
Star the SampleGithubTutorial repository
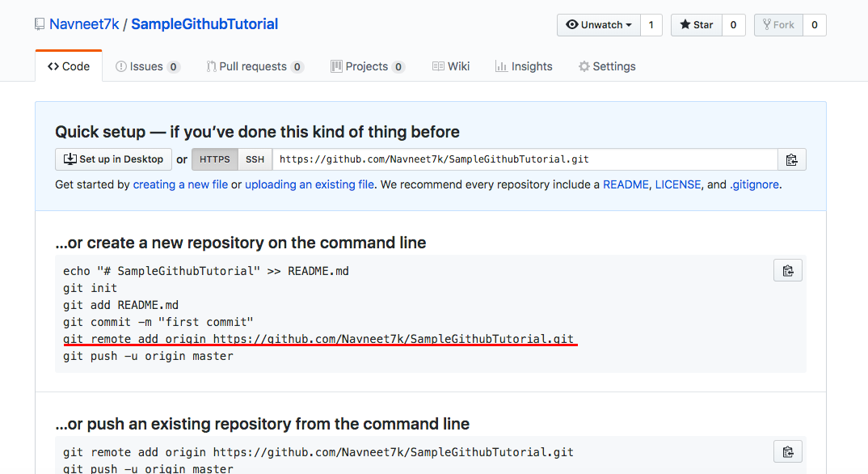tap(697, 25)
